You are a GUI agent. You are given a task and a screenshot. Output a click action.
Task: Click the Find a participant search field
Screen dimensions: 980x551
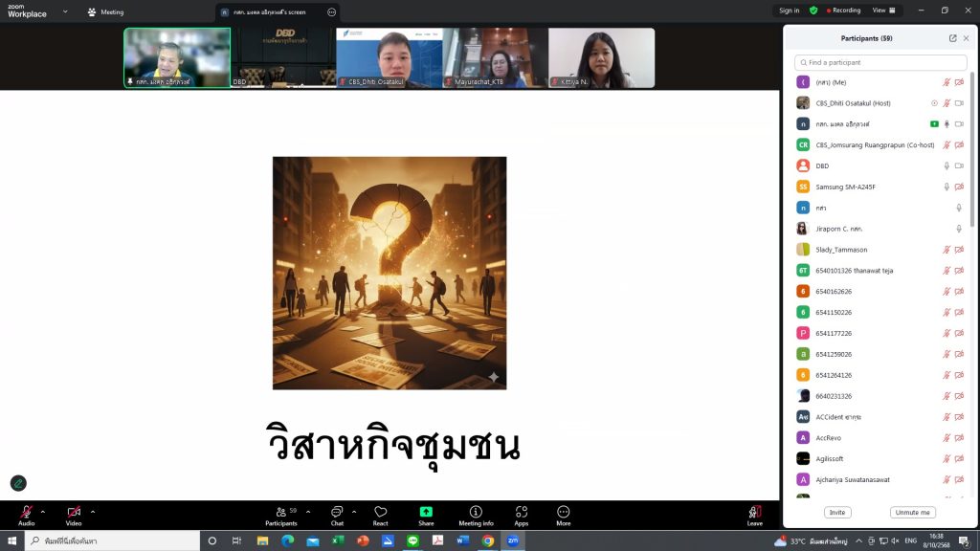pos(880,62)
